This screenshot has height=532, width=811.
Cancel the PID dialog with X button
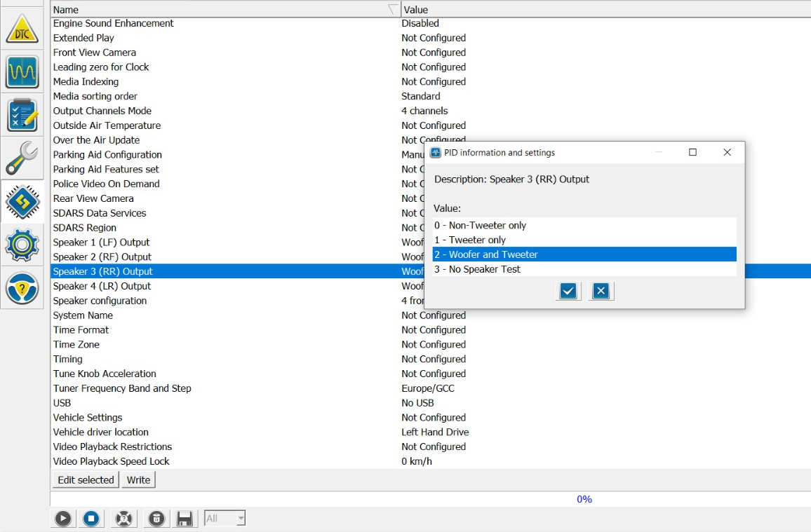[601, 291]
